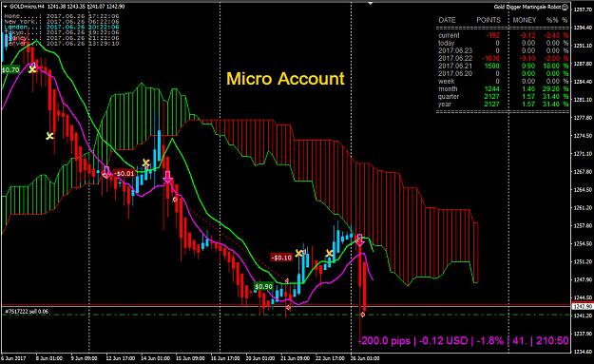Viewport: 594px width, 364px height.
Task: Click the 14 Jun 01:00 time axis label
Action: [x=155, y=358]
